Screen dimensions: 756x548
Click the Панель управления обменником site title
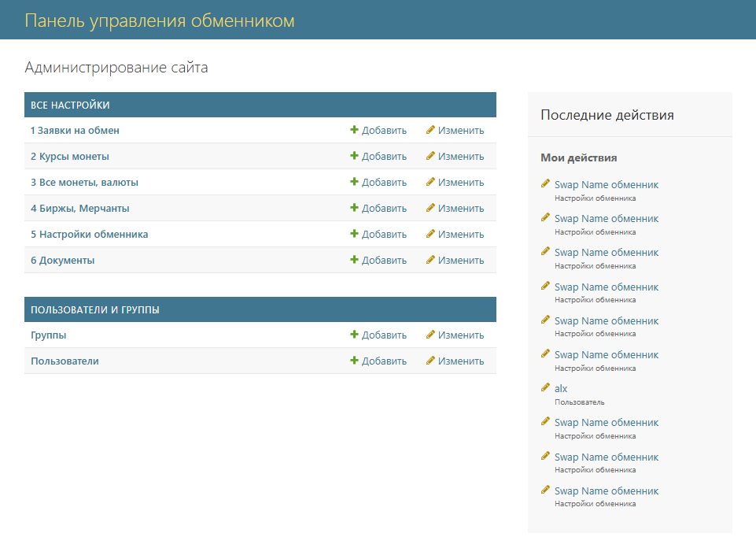click(x=160, y=20)
